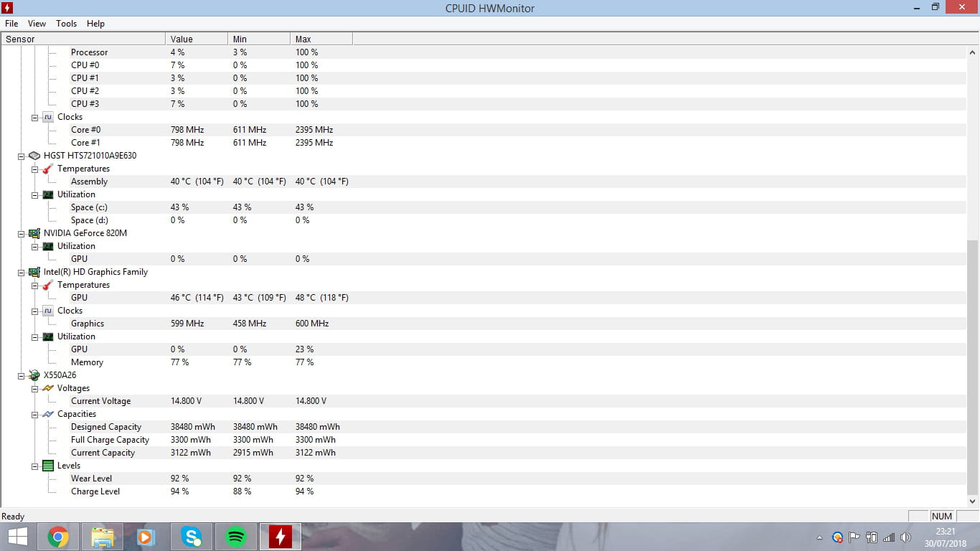Collapse the battery Capacities node

pos(34,414)
